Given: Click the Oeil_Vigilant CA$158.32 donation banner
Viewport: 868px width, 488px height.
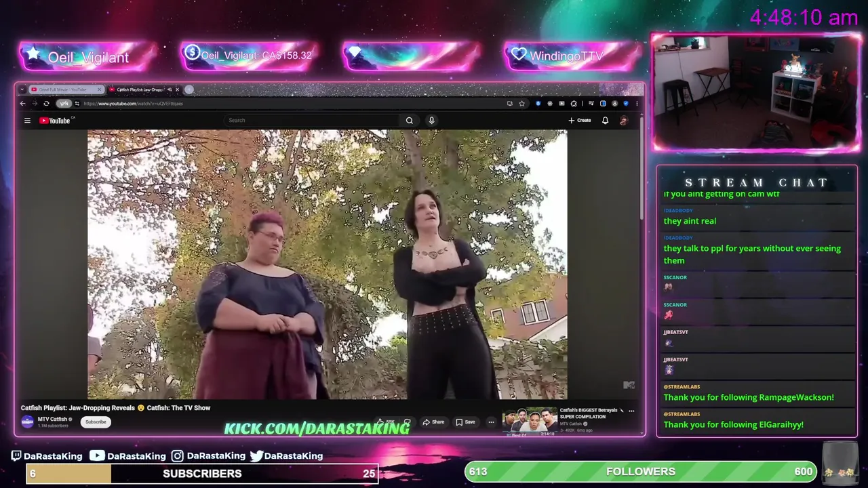Looking at the screenshot, I should [x=250, y=56].
